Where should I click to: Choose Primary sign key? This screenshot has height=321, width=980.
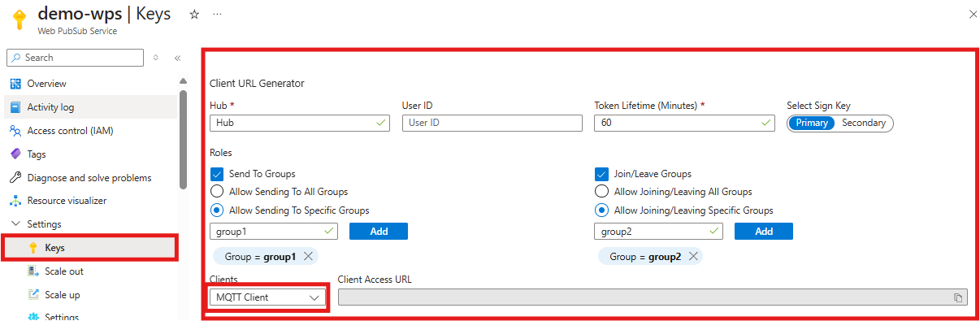812,123
